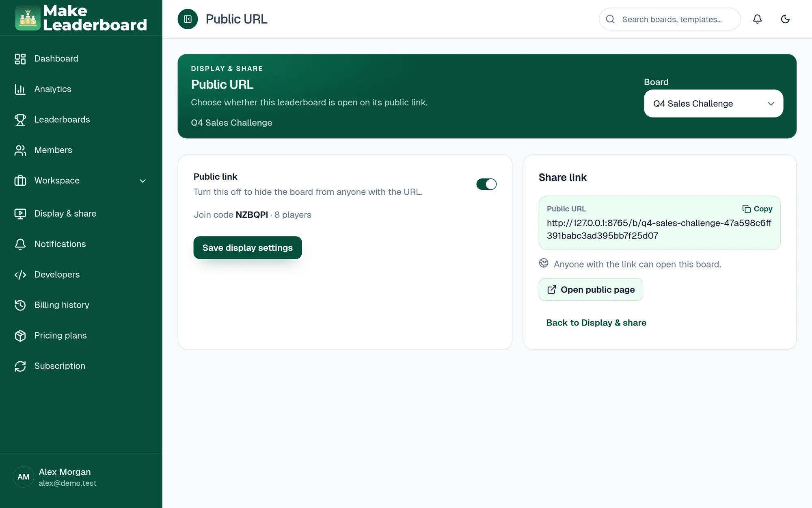812x508 pixels.
Task: Click the Display & share monitor icon
Action: coord(20,214)
